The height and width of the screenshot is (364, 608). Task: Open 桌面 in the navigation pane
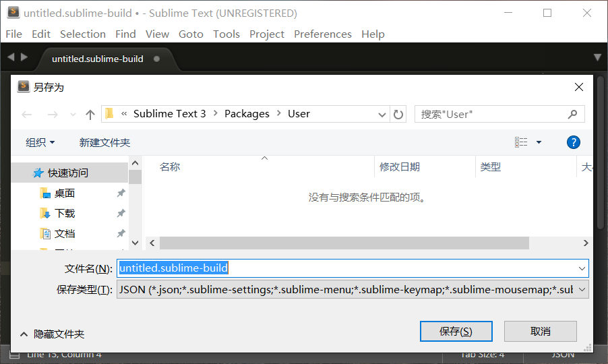pyautogui.click(x=64, y=193)
